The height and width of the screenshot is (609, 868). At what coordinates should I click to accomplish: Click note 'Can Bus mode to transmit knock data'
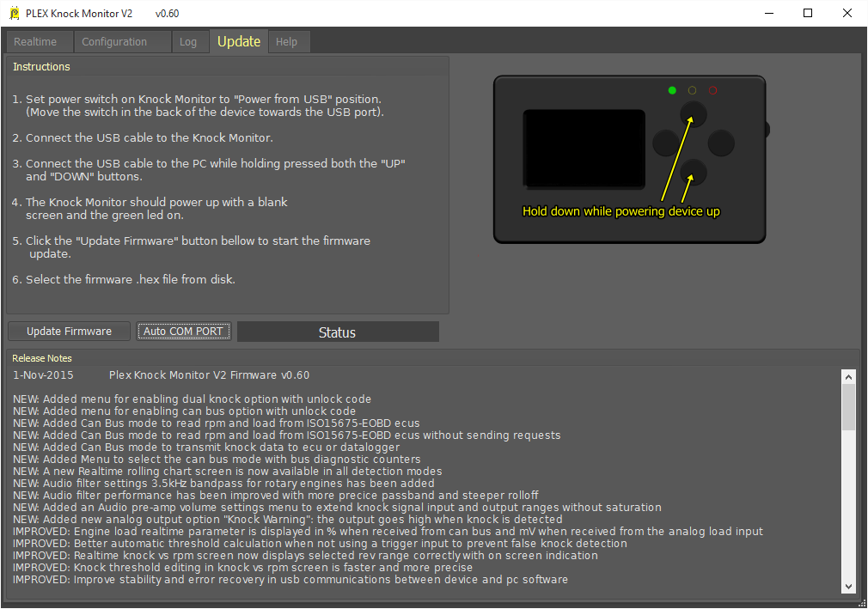(206, 448)
